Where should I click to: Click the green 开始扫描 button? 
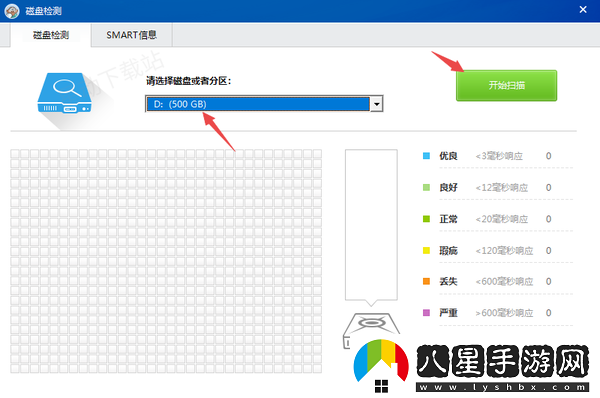[x=506, y=85]
